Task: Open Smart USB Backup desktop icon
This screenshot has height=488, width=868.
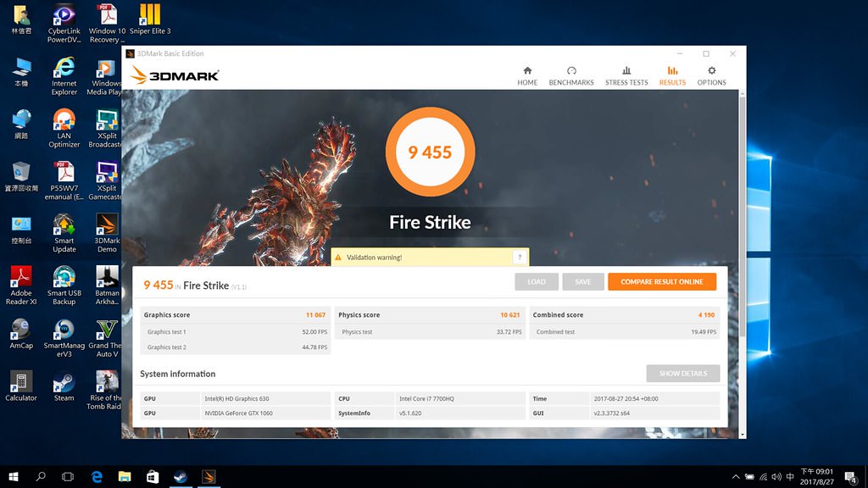Action: coord(64,286)
